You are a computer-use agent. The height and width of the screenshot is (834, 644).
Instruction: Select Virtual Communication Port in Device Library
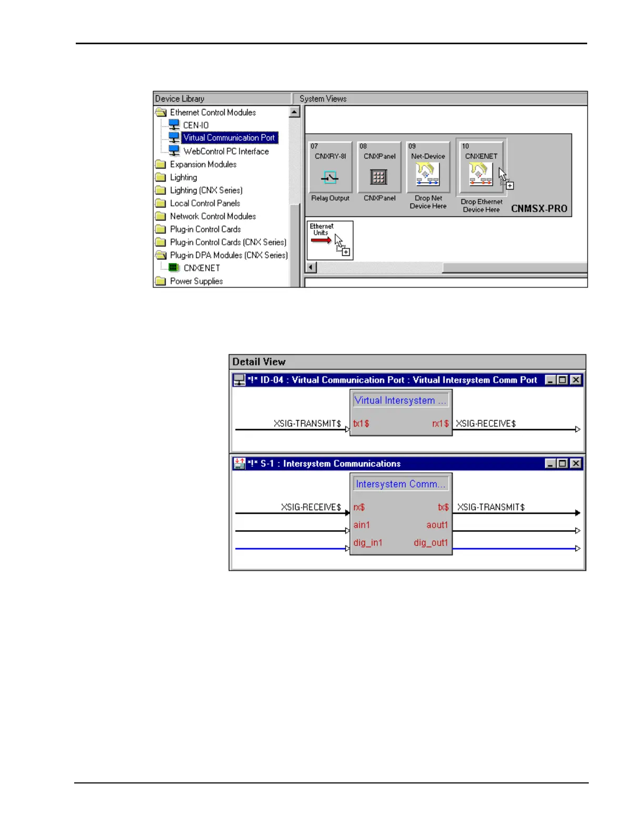point(229,138)
